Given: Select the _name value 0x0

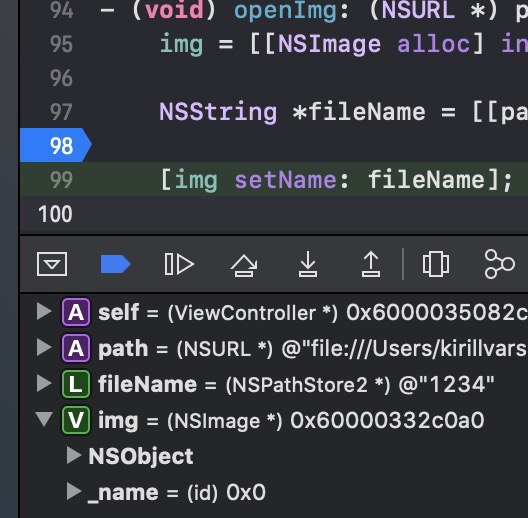Looking at the screenshot, I should (245, 492).
